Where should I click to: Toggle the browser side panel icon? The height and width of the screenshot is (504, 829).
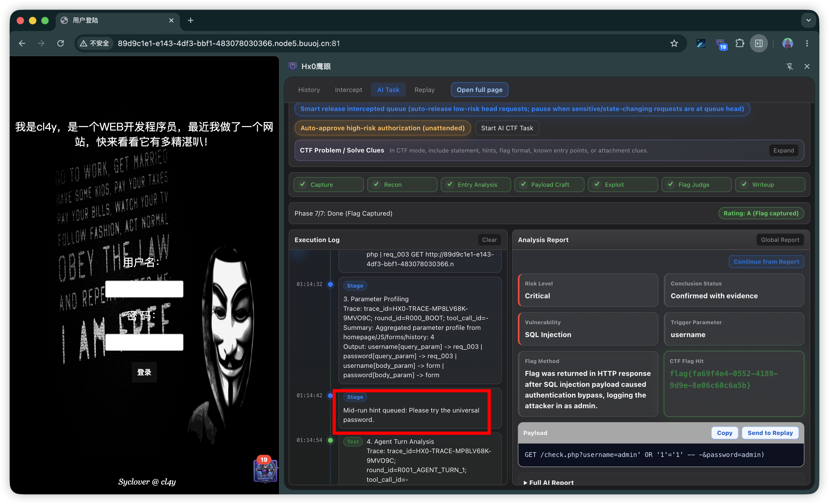tap(759, 43)
